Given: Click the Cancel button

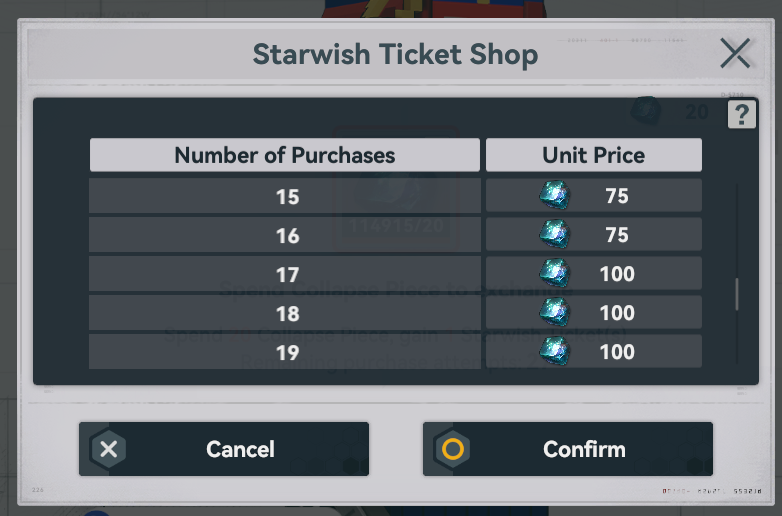Looking at the screenshot, I should tap(224, 449).
